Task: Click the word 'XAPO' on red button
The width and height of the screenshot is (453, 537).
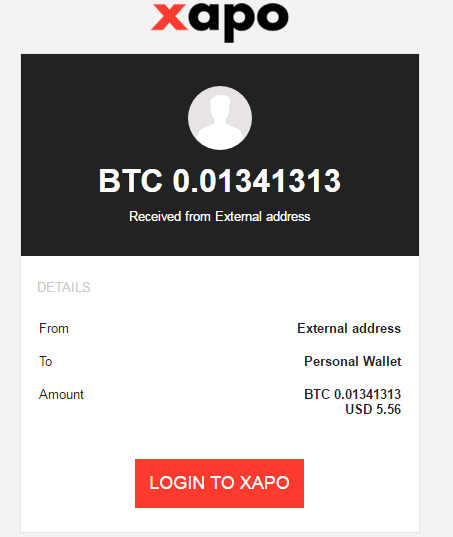Action: [x=265, y=483]
